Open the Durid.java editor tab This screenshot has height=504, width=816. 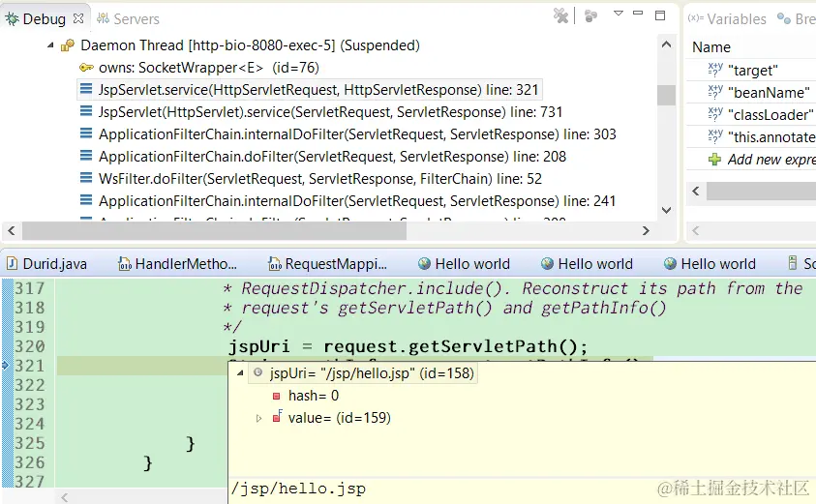point(46,264)
